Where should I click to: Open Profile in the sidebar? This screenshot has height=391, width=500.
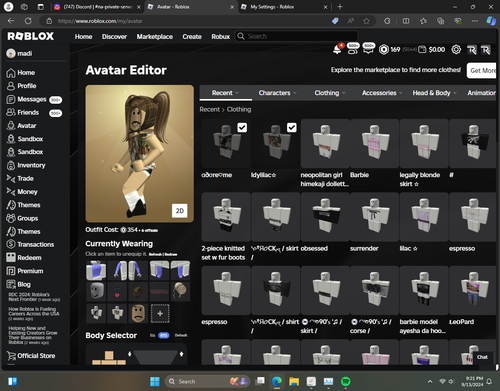pos(21,86)
